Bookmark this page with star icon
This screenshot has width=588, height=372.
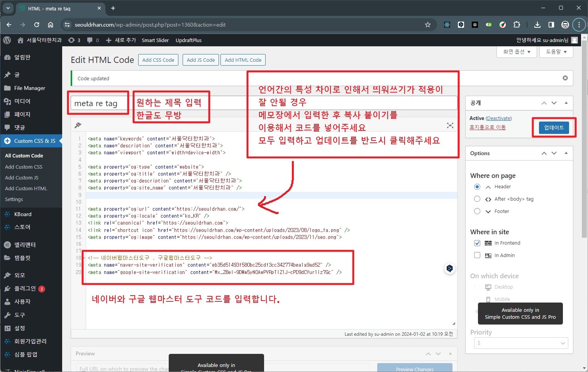pyautogui.click(x=427, y=25)
